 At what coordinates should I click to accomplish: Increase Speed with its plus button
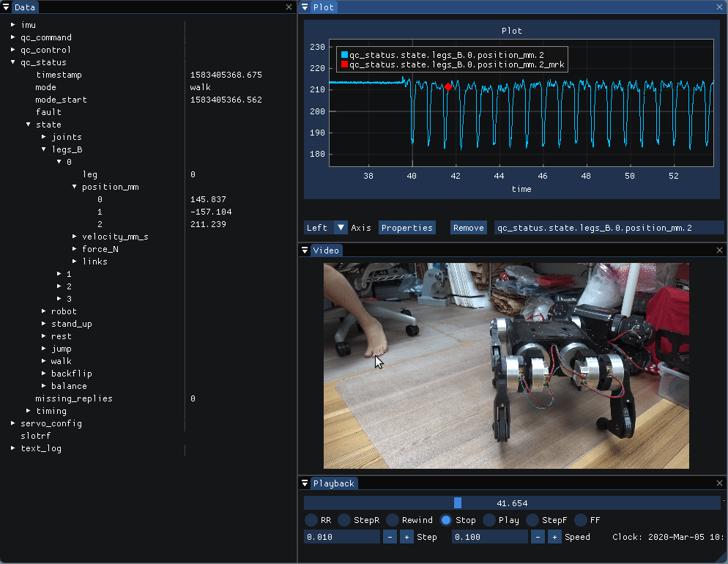[554, 537]
